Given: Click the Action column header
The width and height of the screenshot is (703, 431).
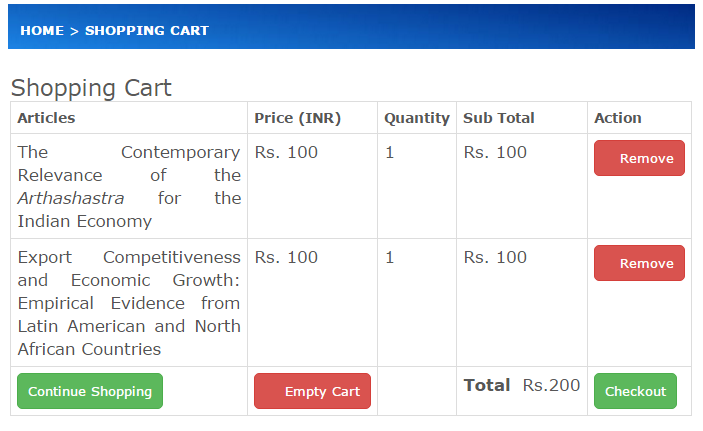Looking at the screenshot, I should [x=618, y=118].
